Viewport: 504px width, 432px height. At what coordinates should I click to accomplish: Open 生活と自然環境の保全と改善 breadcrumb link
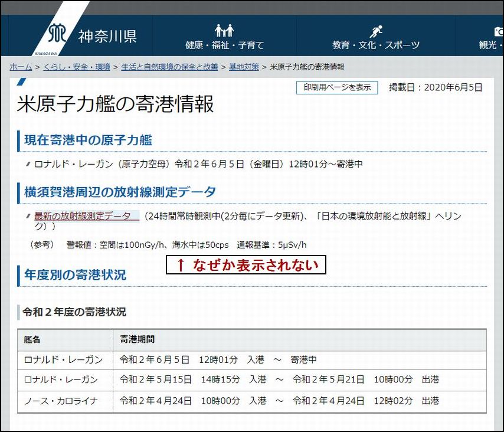[169, 67]
